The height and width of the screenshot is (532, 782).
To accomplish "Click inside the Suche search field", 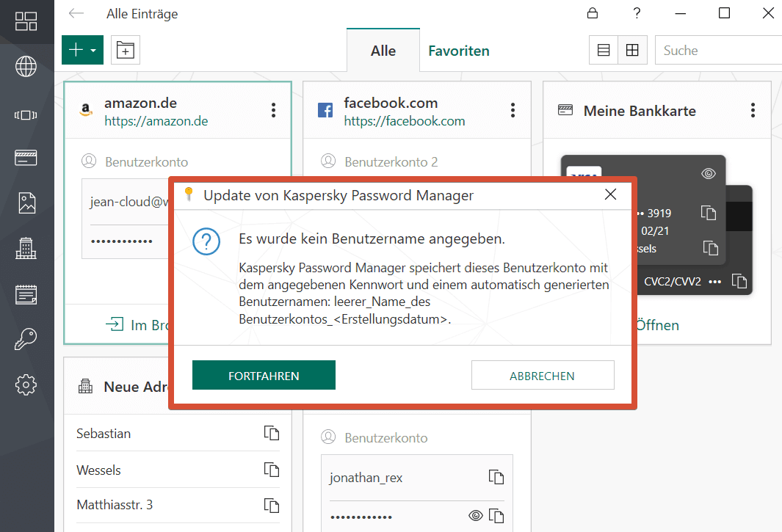I will [x=718, y=50].
